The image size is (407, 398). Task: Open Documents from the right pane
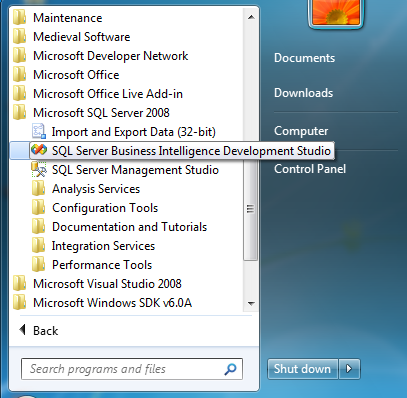pyautogui.click(x=304, y=58)
